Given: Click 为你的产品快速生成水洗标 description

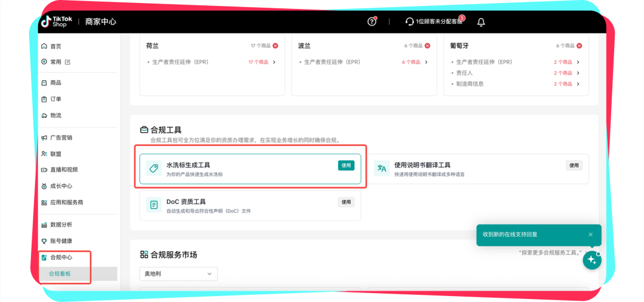Looking at the screenshot, I should pyautogui.click(x=194, y=175).
